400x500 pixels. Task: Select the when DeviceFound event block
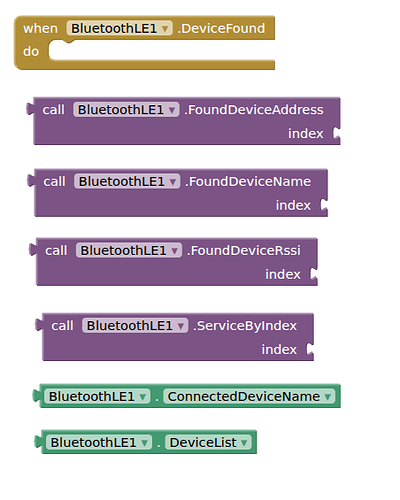click(x=40, y=29)
